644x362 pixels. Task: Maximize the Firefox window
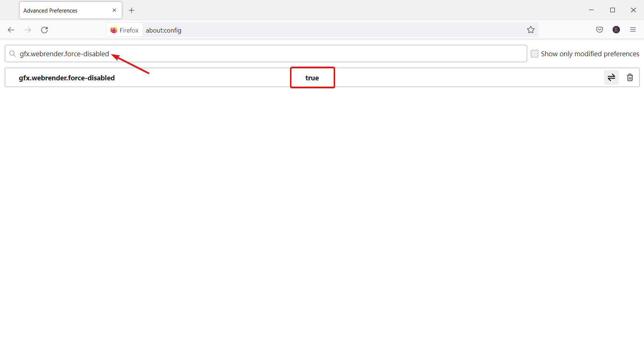point(613,10)
